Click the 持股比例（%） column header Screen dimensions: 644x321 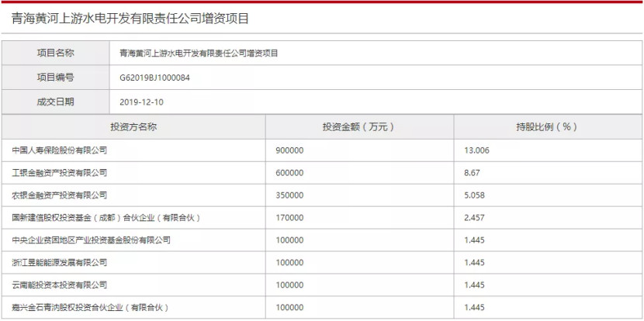click(548, 127)
